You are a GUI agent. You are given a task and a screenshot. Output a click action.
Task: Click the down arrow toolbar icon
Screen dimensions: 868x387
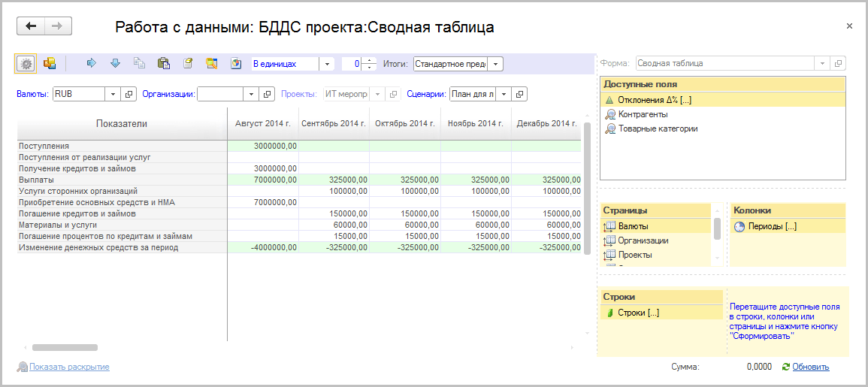[115, 64]
